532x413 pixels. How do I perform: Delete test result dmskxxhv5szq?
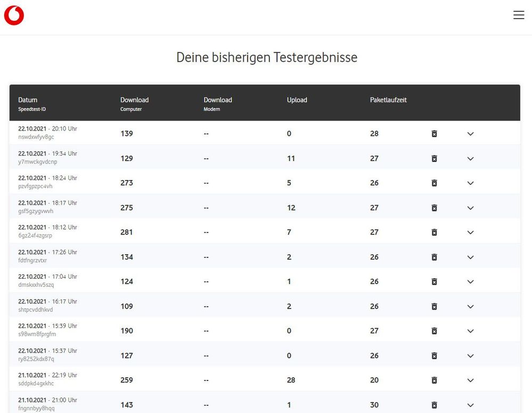pos(434,281)
